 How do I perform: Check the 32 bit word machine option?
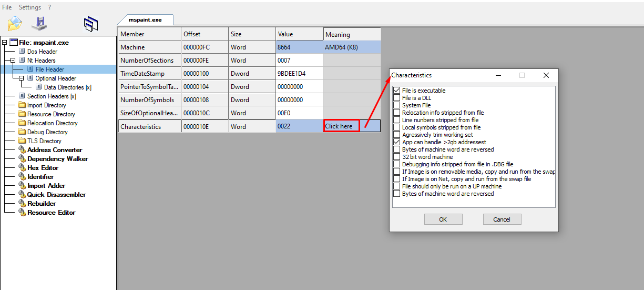click(397, 157)
